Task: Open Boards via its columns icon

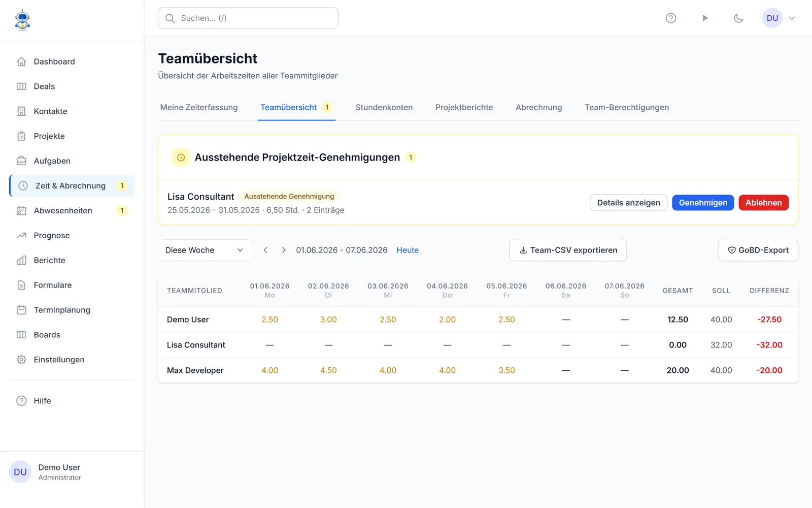Action: 21,335
